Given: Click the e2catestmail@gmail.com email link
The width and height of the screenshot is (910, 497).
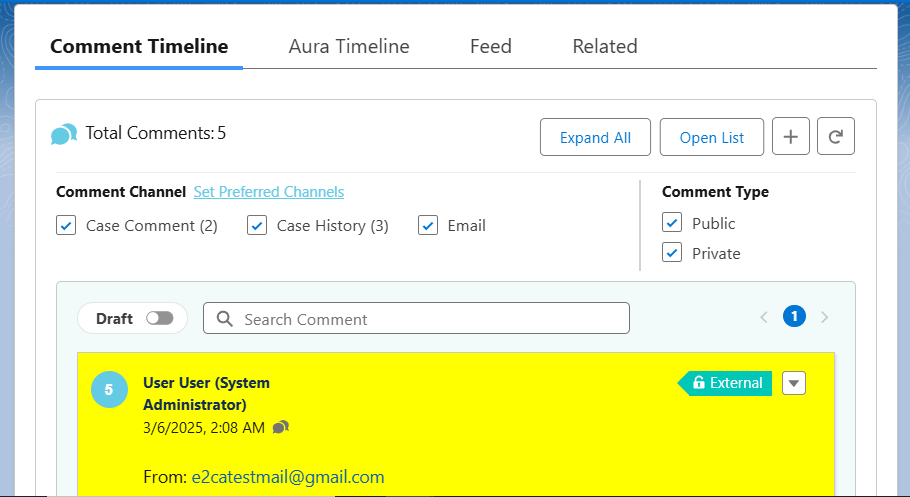Looking at the screenshot, I should pyautogui.click(x=288, y=477).
